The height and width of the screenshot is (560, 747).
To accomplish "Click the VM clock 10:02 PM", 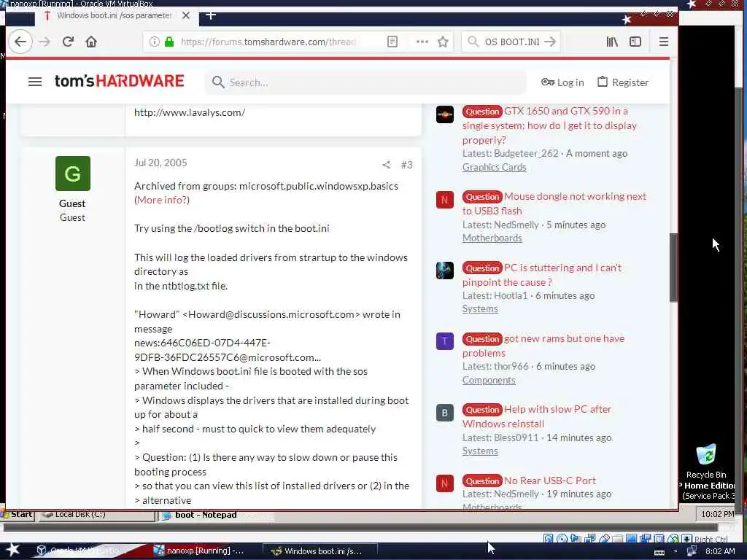I will pyautogui.click(x=718, y=514).
